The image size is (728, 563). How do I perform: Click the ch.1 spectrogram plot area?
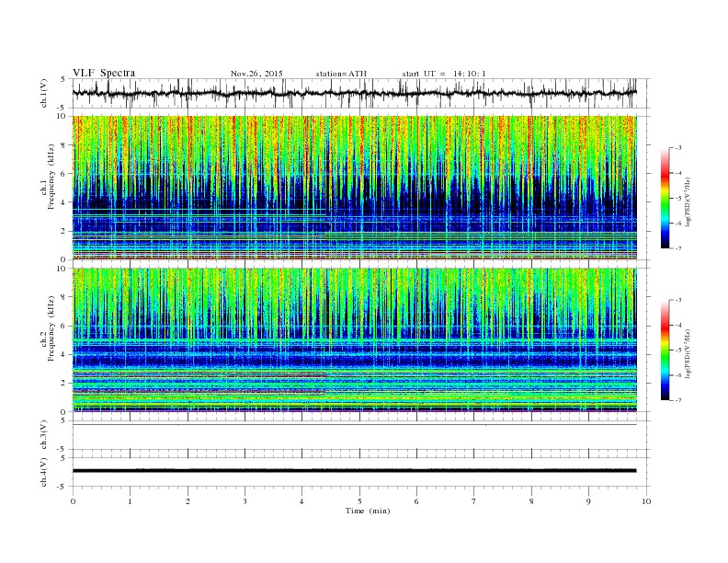click(x=354, y=188)
